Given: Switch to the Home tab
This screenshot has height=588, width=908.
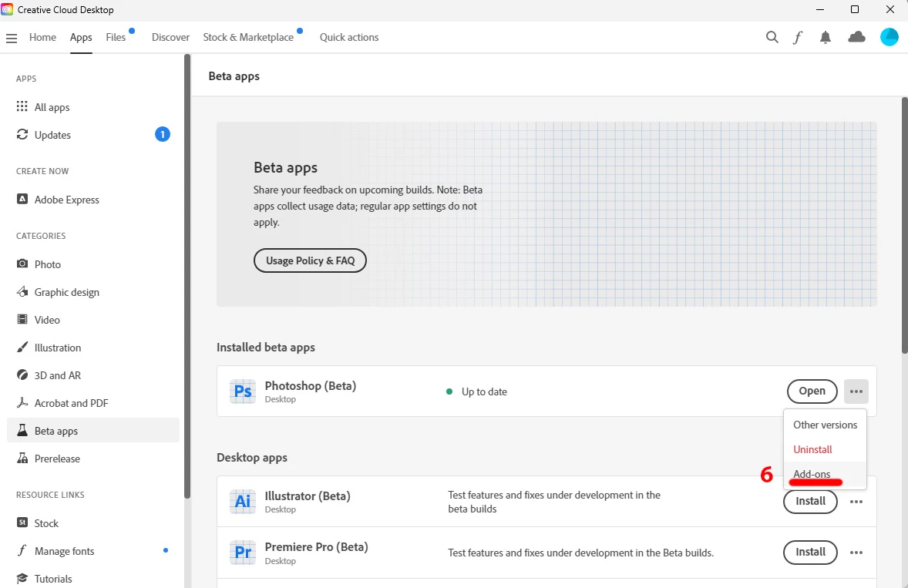Looking at the screenshot, I should click(x=42, y=37).
